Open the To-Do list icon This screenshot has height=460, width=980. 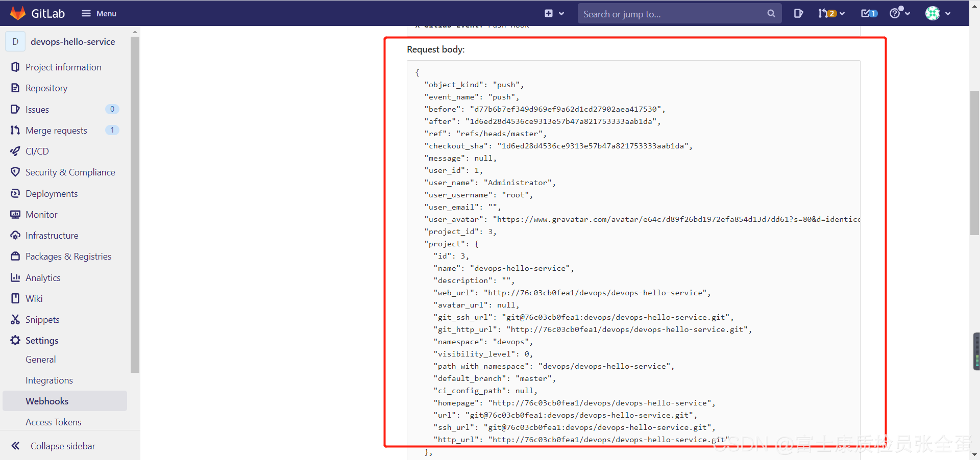(869, 14)
